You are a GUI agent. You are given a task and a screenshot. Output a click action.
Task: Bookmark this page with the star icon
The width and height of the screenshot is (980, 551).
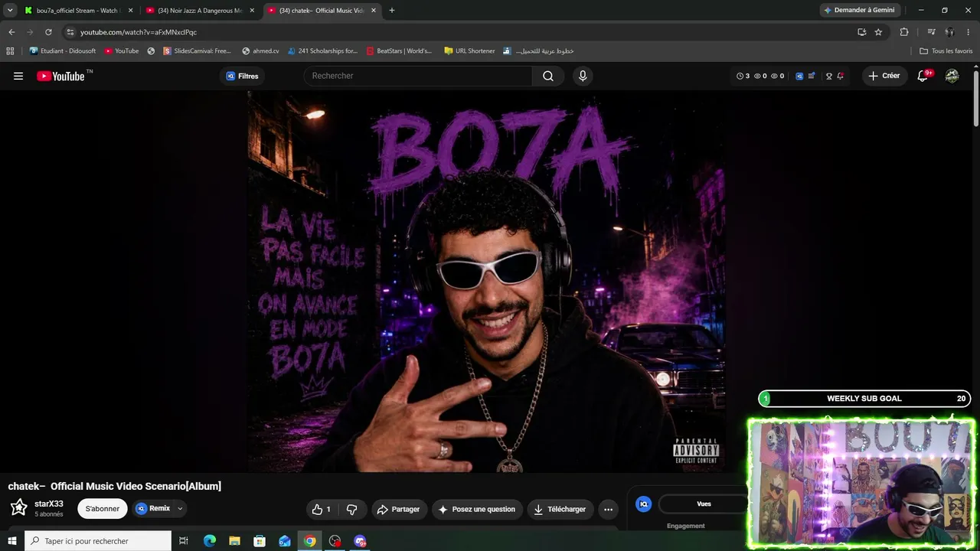(x=878, y=32)
